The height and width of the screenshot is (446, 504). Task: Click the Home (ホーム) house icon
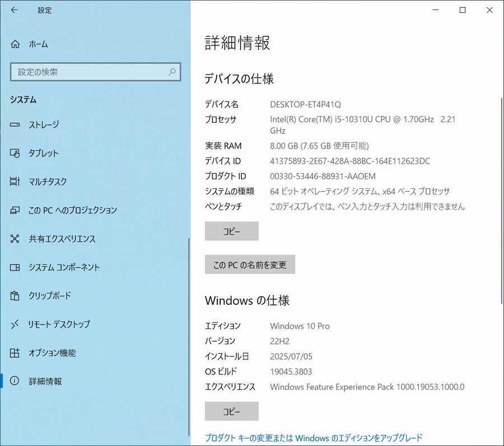15,44
